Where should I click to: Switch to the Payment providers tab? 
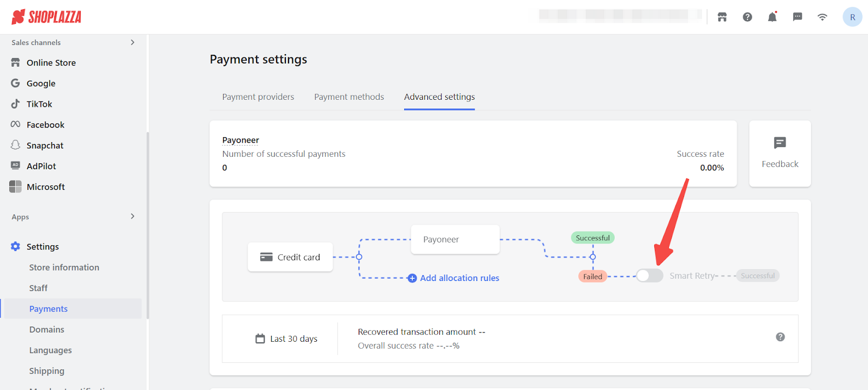coord(258,97)
